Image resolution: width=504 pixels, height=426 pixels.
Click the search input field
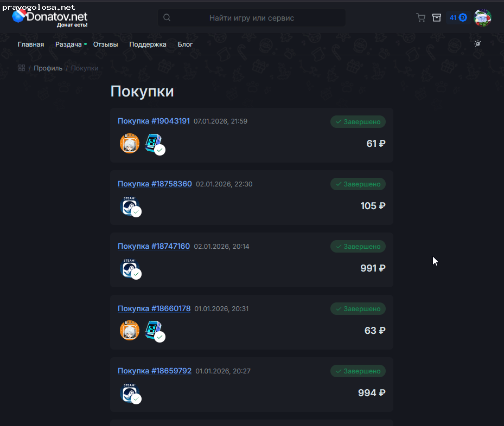pos(255,17)
